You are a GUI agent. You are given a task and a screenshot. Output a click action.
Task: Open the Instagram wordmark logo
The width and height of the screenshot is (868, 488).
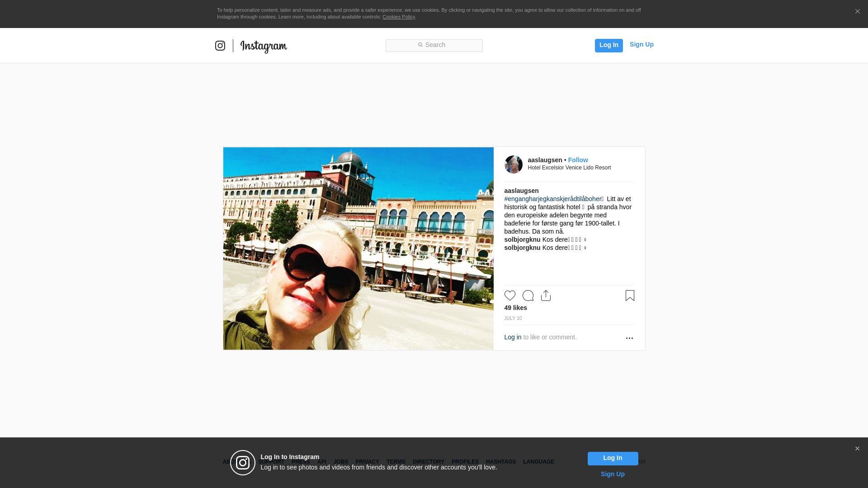point(264,47)
